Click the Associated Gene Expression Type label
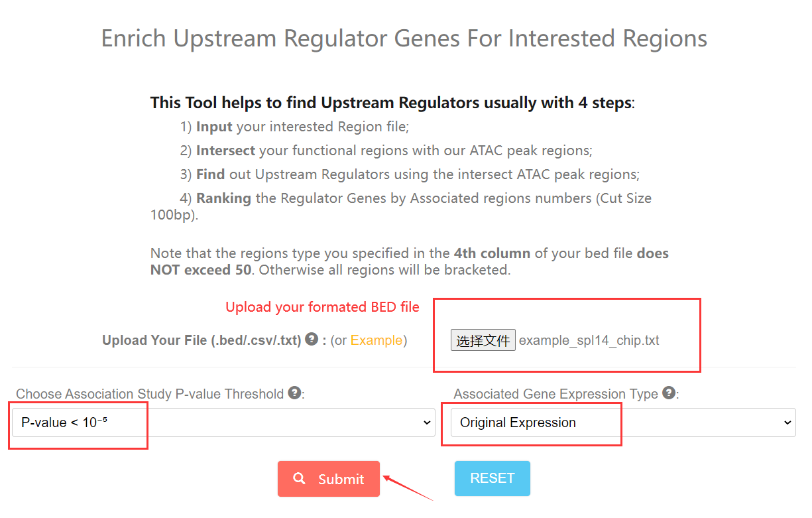 555,394
